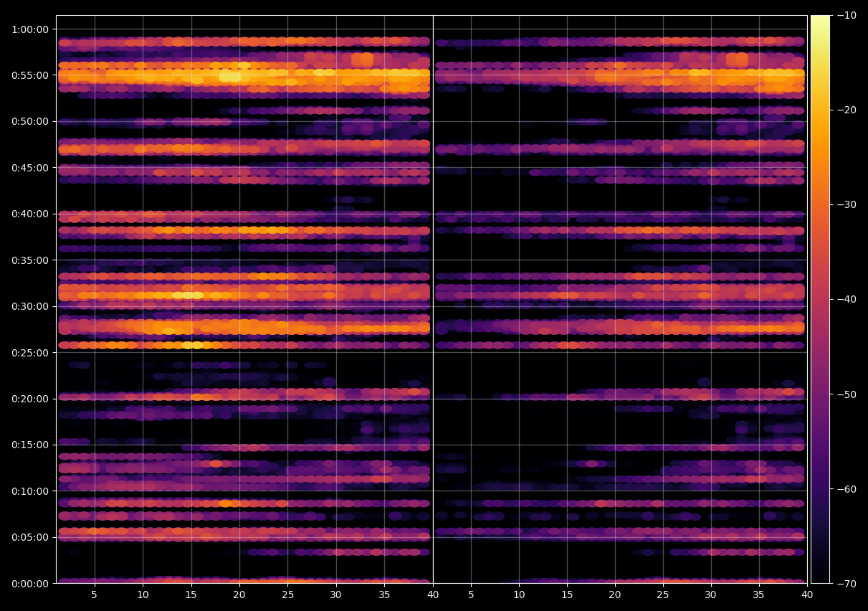Click x-axis label 25 of the left heatmap
This screenshot has height=611, width=868.
pyautogui.click(x=287, y=595)
